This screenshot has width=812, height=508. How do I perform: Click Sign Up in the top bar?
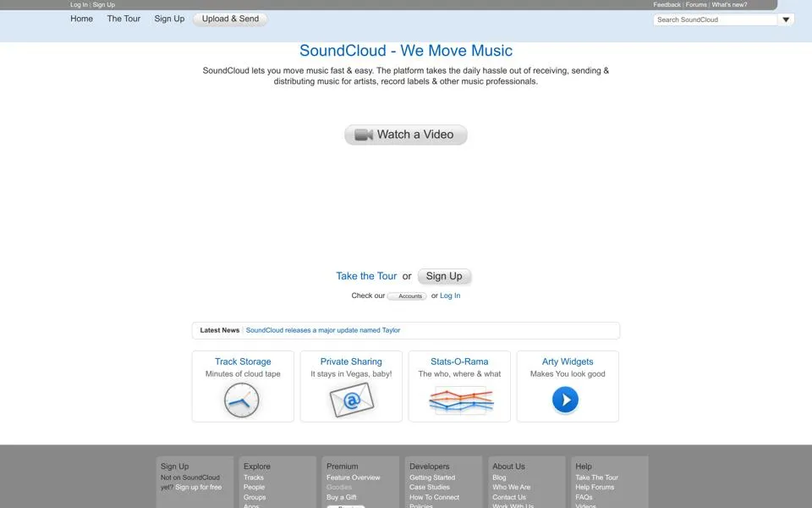pyautogui.click(x=103, y=5)
